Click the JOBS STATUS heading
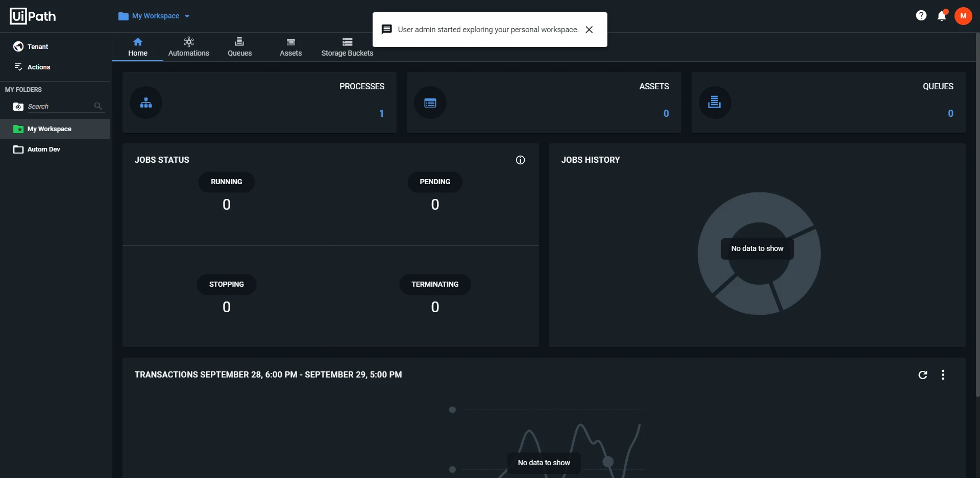 tap(162, 160)
